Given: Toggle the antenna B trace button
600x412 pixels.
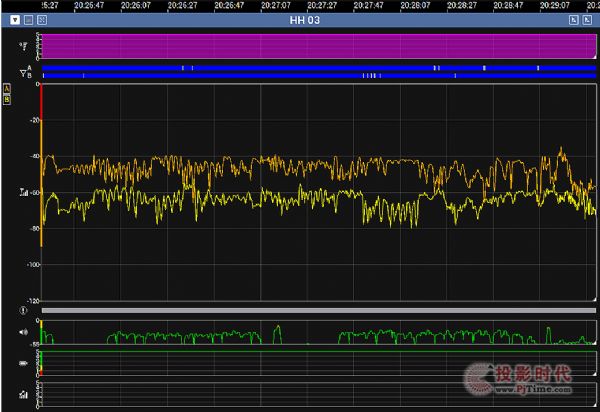Looking at the screenshot, I should click(6, 99).
